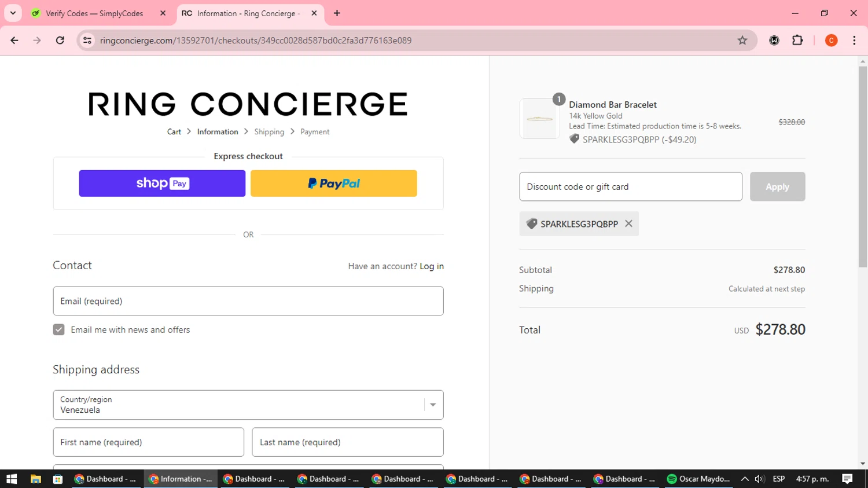Switch to the Information Chrome taskbar window

(x=181, y=479)
